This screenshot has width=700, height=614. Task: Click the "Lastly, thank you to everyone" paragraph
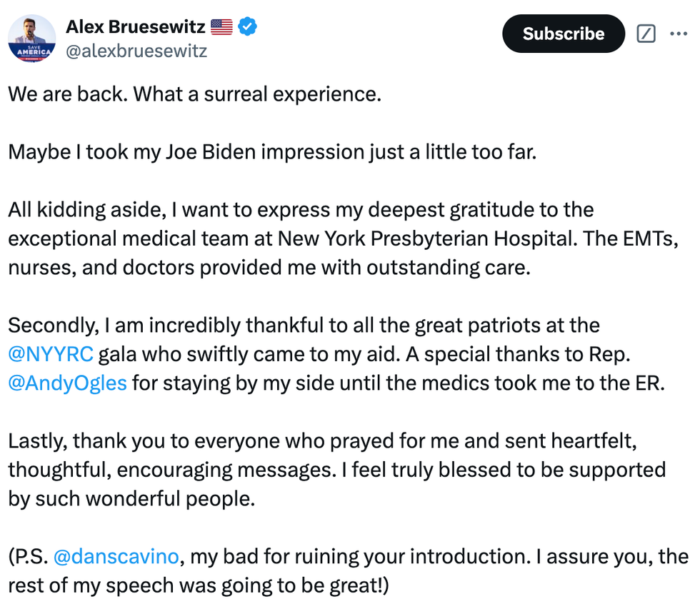(x=321, y=441)
